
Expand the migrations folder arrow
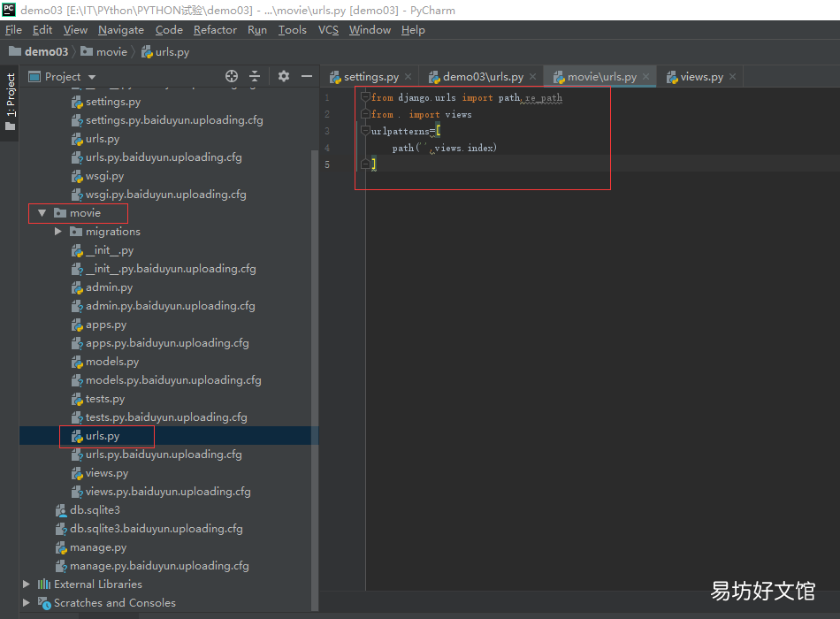pos(57,232)
